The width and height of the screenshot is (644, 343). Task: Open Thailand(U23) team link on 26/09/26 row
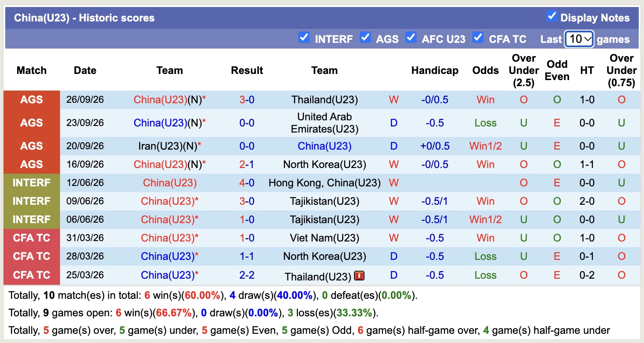click(325, 100)
